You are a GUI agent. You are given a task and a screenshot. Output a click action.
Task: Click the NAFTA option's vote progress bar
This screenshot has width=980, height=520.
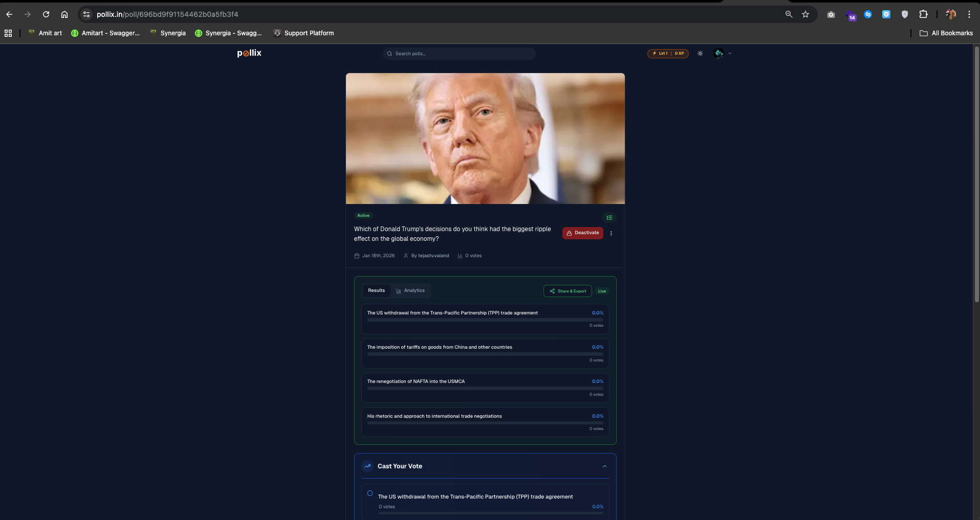[485, 389]
